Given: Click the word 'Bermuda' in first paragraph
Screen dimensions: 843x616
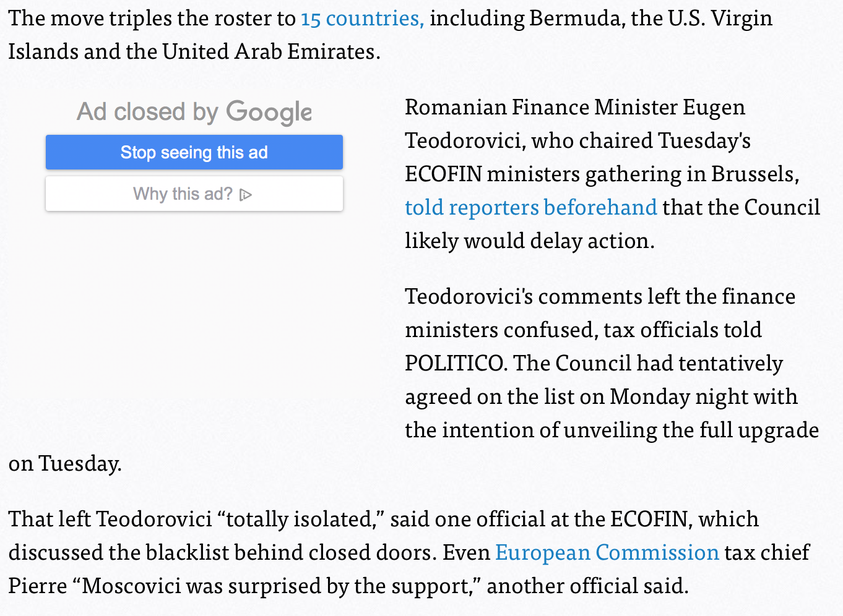Looking at the screenshot, I should pyautogui.click(x=575, y=19).
